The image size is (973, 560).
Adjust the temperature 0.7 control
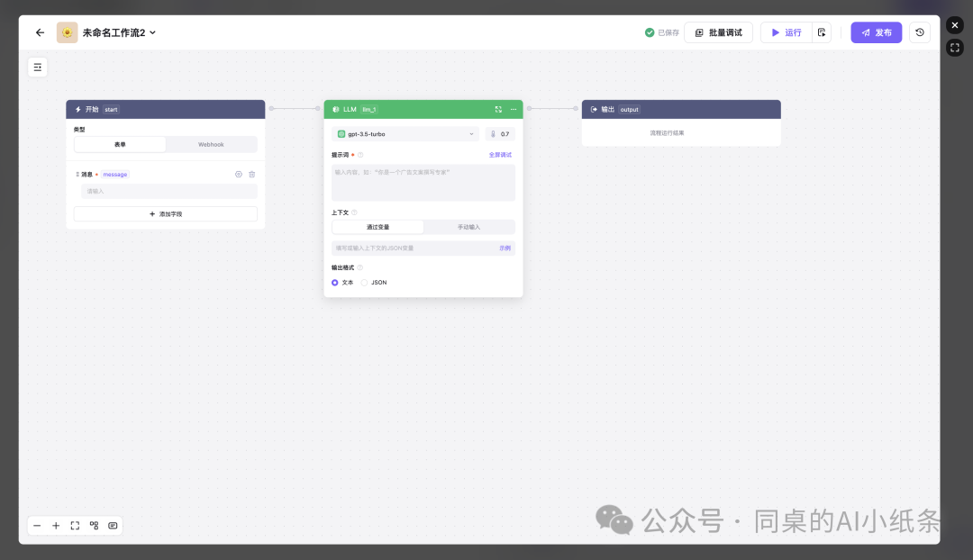500,134
